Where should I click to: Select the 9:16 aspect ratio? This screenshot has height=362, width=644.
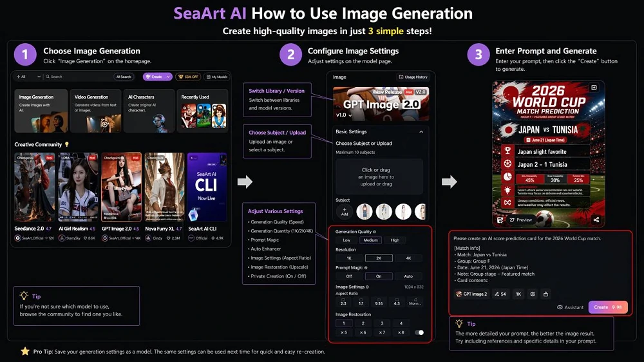(x=379, y=303)
